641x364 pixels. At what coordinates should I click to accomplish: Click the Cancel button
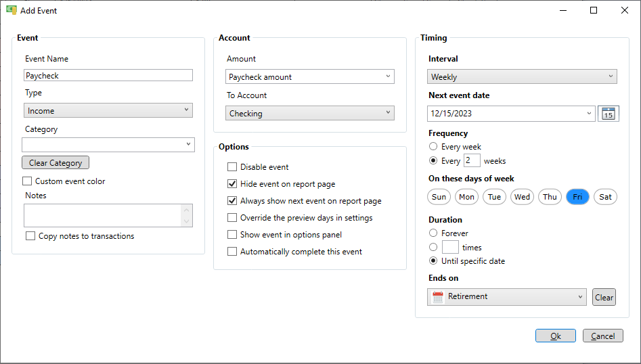point(602,336)
